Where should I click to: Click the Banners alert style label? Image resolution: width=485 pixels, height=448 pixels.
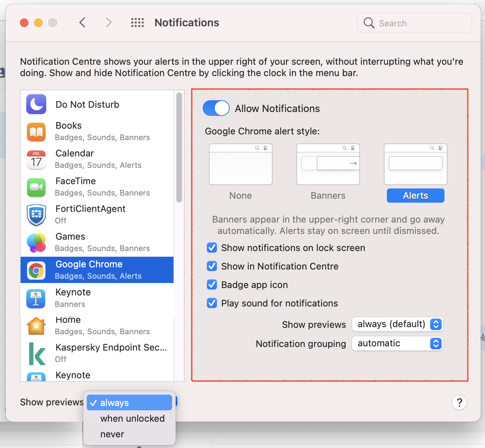click(x=328, y=196)
